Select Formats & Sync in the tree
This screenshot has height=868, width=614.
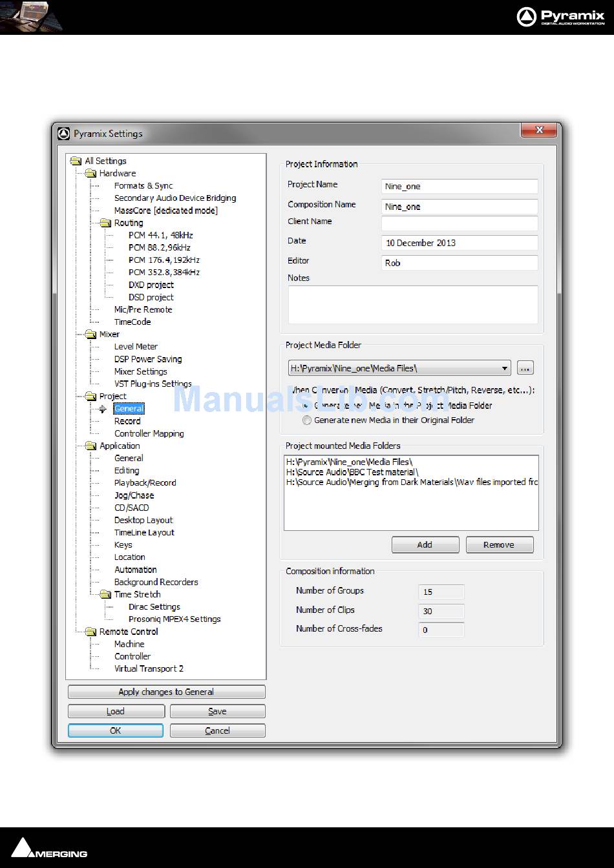tap(143, 186)
